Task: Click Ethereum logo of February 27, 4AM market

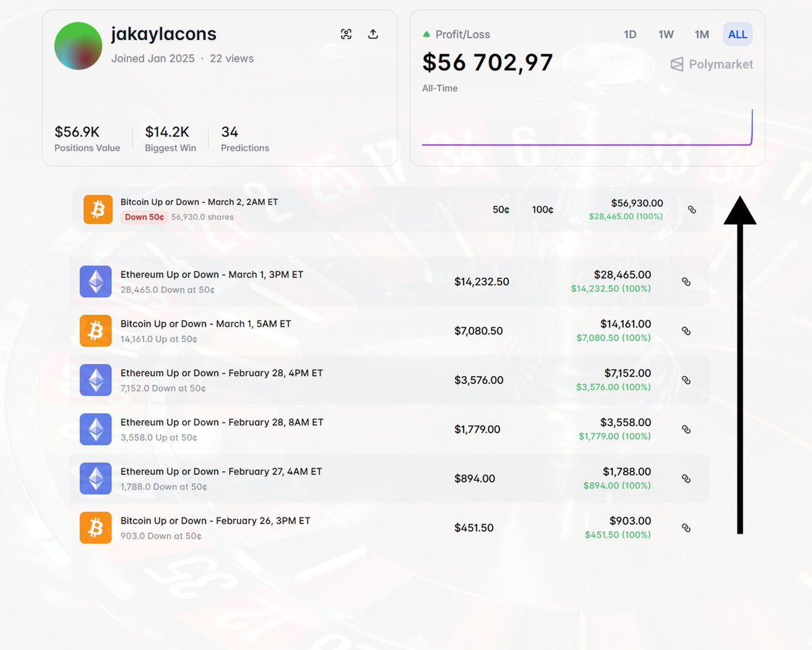Action: (95, 478)
